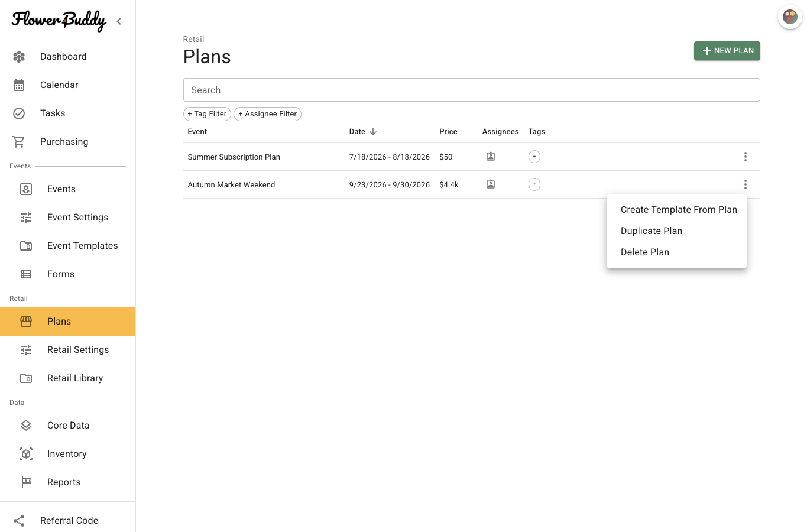Click the 7/18/2026 - 8/18/2026 date cell
The height and width of the screenshot is (532, 807).
coord(390,157)
